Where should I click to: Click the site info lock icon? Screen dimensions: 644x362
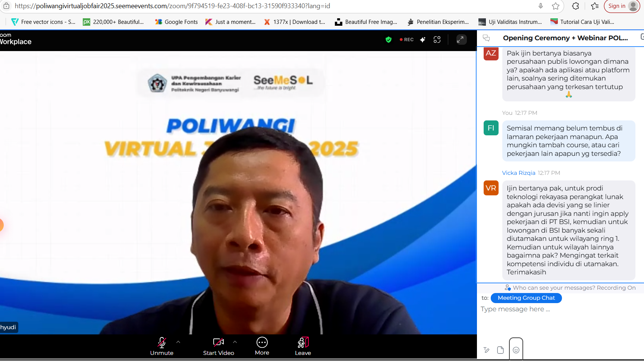click(x=6, y=6)
